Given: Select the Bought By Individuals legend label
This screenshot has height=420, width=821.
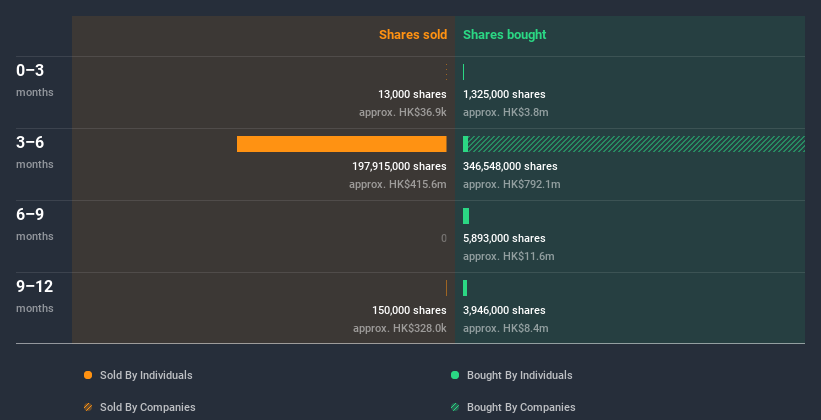Looking at the screenshot, I should (x=519, y=375).
